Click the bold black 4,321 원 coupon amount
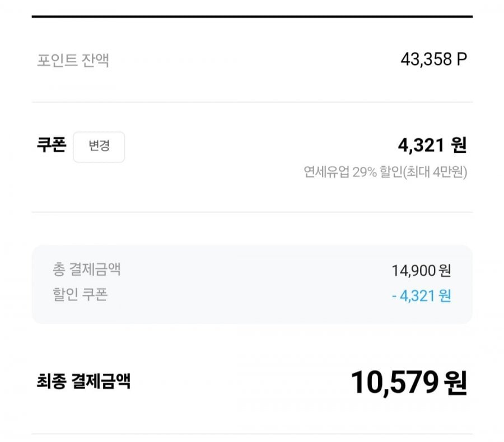The image size is (504, 442). tap(432, 145)
